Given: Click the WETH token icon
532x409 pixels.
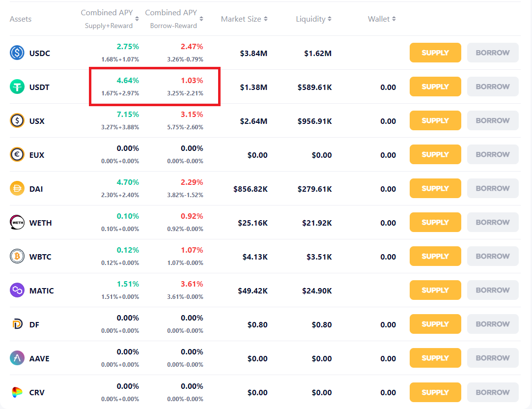Looking at the screenshot, I should [17, 223].
